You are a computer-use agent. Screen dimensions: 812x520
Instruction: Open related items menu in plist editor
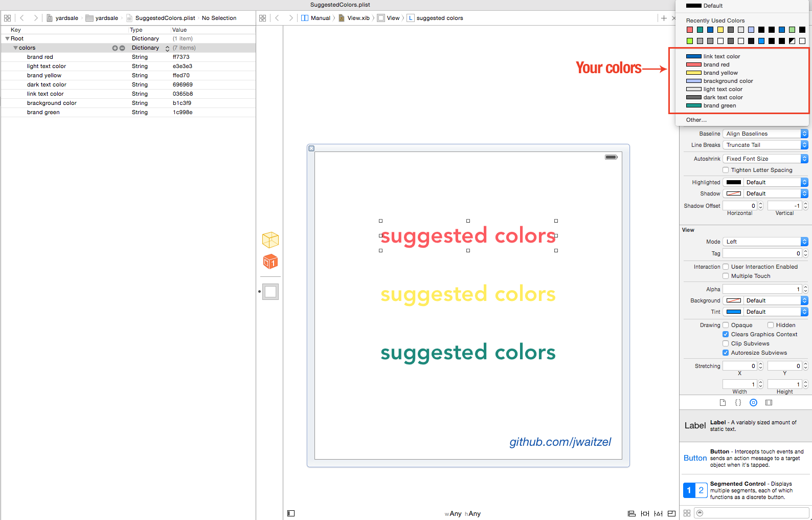(x=7, y=18)
